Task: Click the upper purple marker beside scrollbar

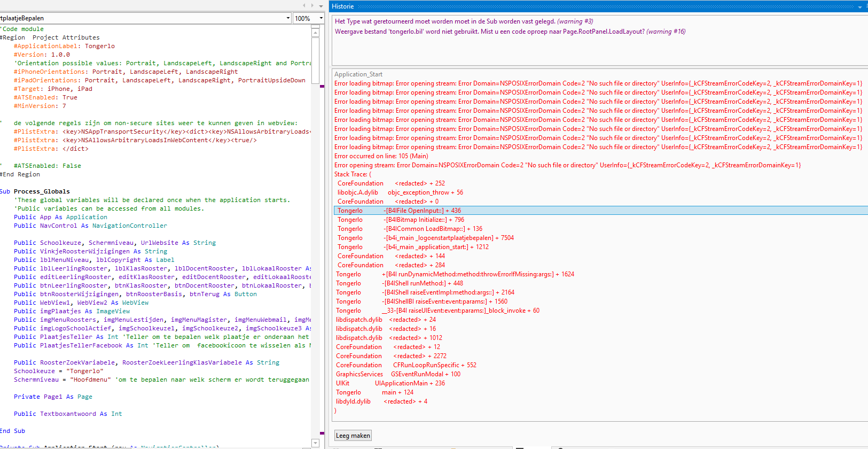Action: click(x=322, y=86)
